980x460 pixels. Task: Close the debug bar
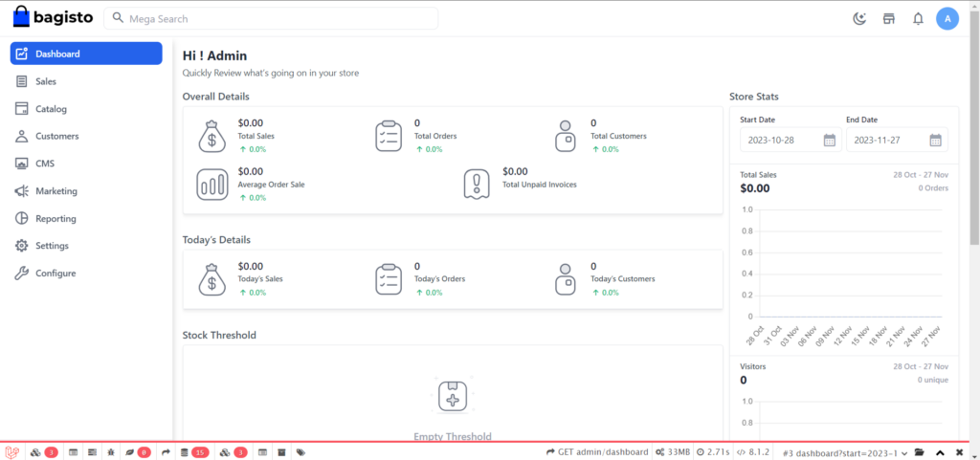[x=959, y=451]
